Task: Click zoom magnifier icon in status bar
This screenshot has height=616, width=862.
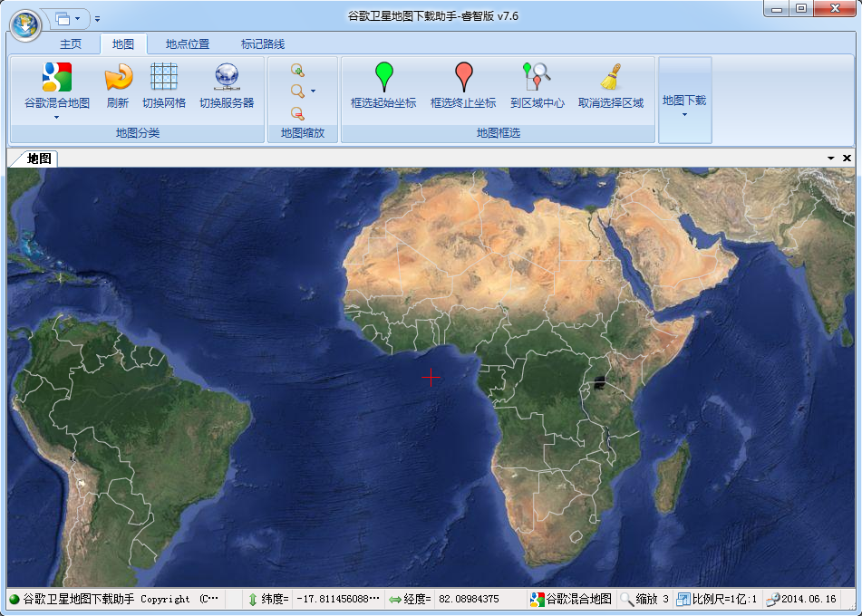Action: click(626, 599)
